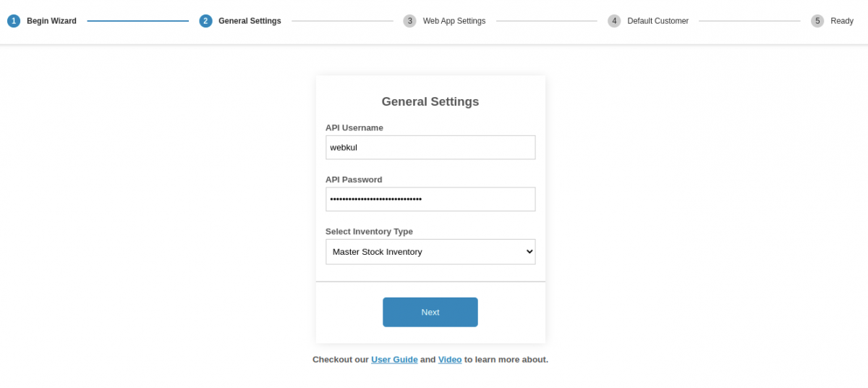Image resolution: width=868 pixels, height=388 pixels.
Task: Click the step 3 circle icon
Action: point(410,21)
